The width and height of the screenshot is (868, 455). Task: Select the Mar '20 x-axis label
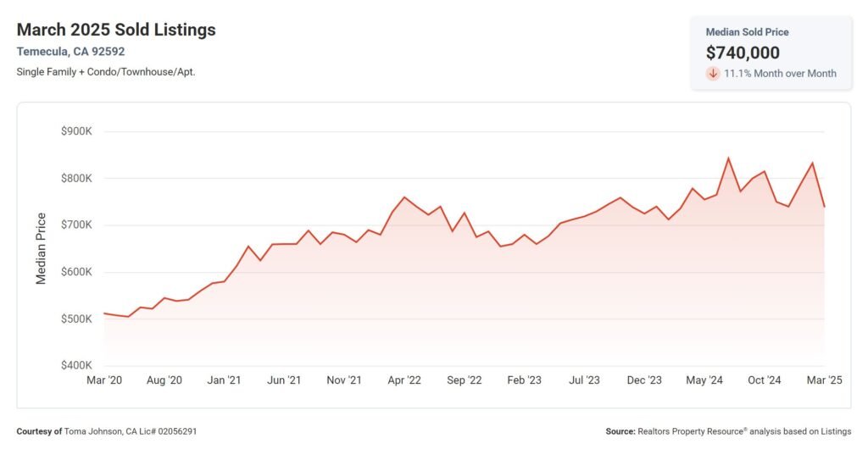pos(104,380)
